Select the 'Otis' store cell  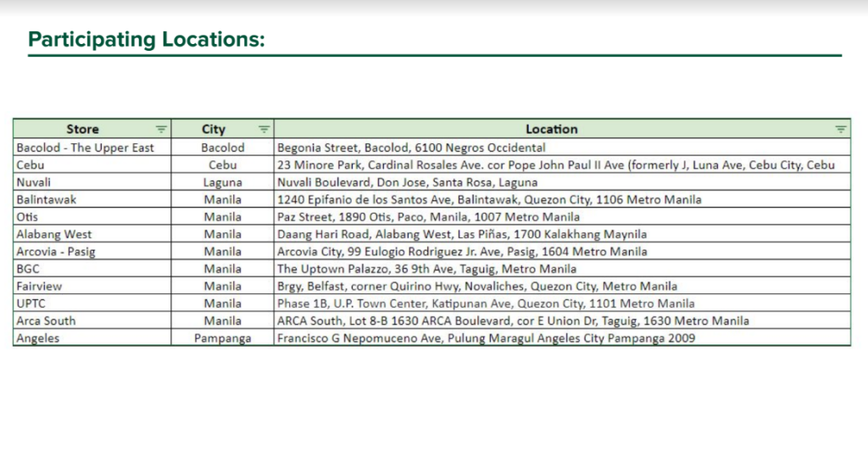click(x=92, y=216)
